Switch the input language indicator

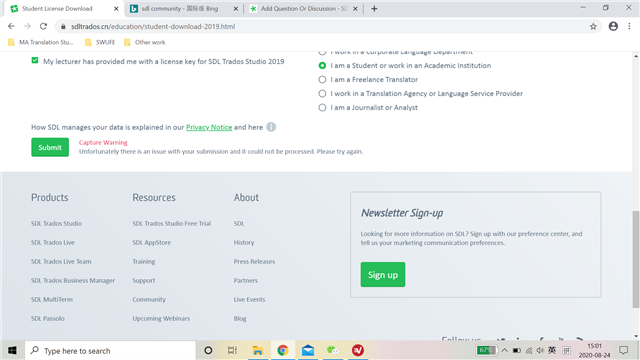tap(552, 350)
